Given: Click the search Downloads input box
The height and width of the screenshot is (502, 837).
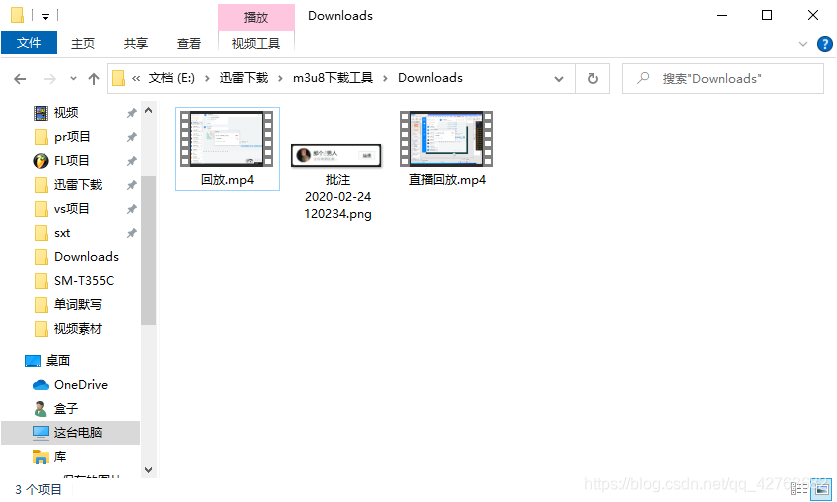Looking at the screenshot, I should tap(723, 79).
